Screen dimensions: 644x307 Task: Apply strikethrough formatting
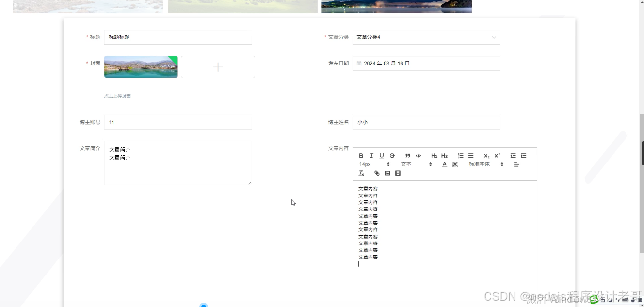tap(392, 156)
